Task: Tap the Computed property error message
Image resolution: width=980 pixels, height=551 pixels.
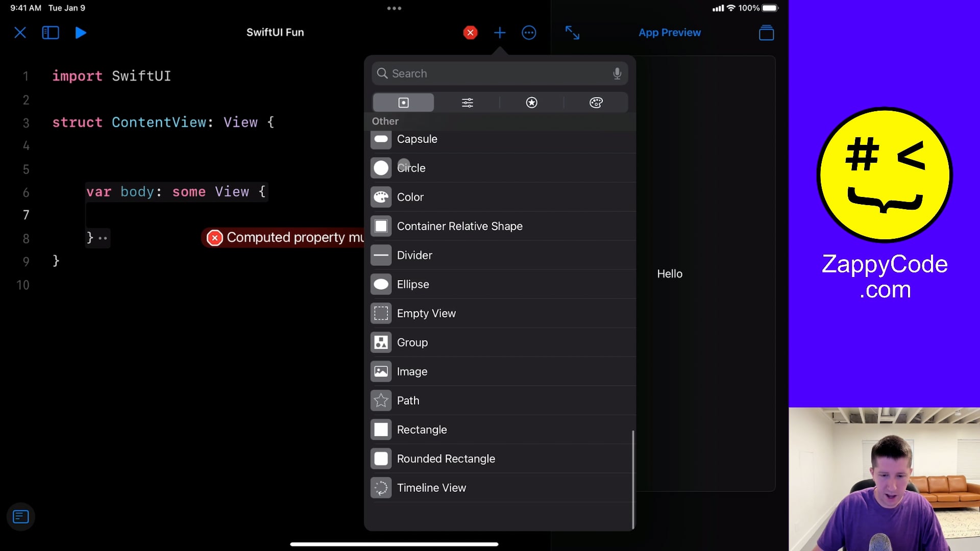Action: tap(284, 237)
